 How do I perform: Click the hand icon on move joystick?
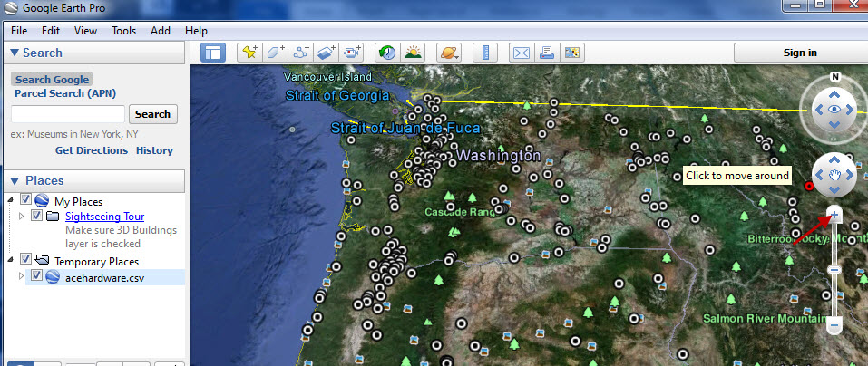(834, 175)
